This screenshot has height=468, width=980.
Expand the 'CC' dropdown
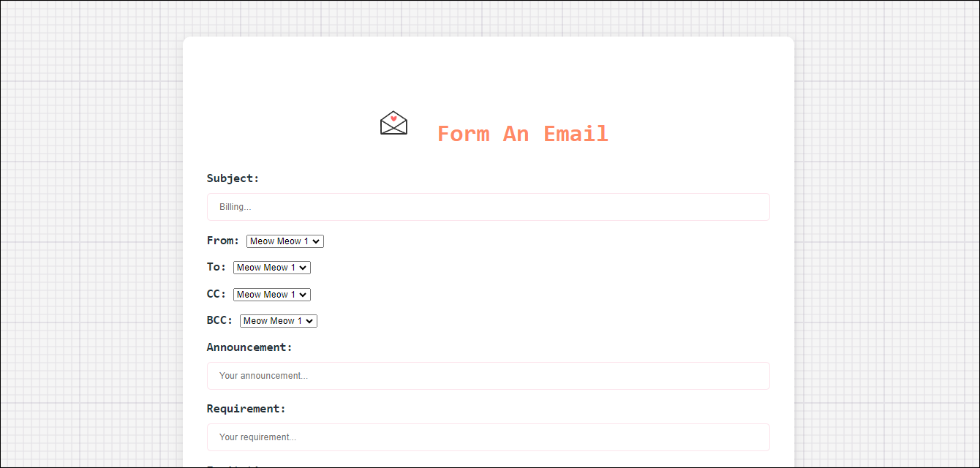[x=271, y=294]
